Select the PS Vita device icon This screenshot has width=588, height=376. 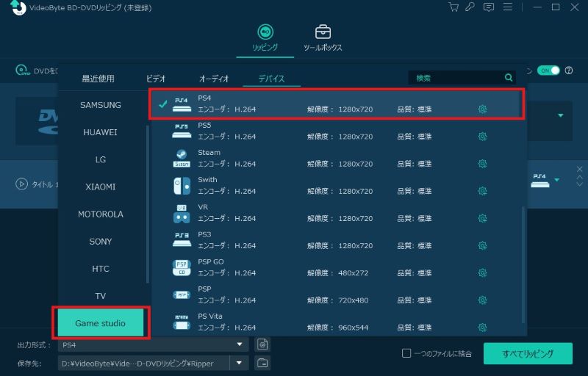[x=182, y=322]
